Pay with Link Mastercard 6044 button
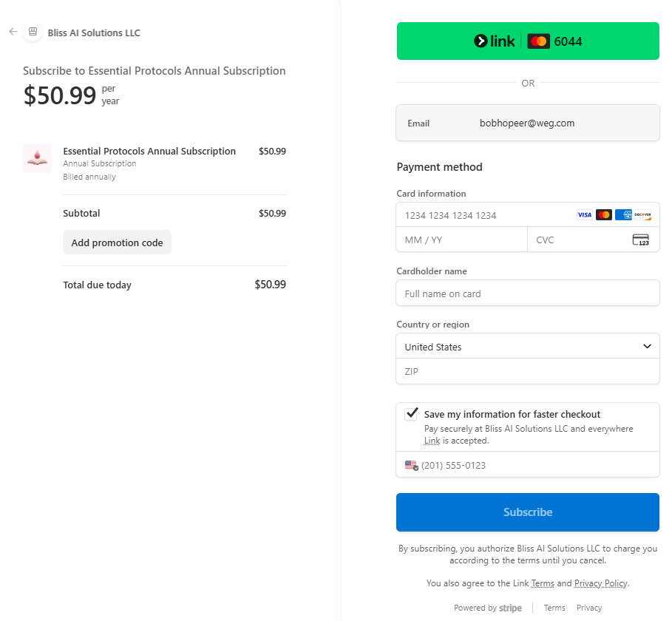This screenshot has width=672, height=621. [x=528, y=41]
